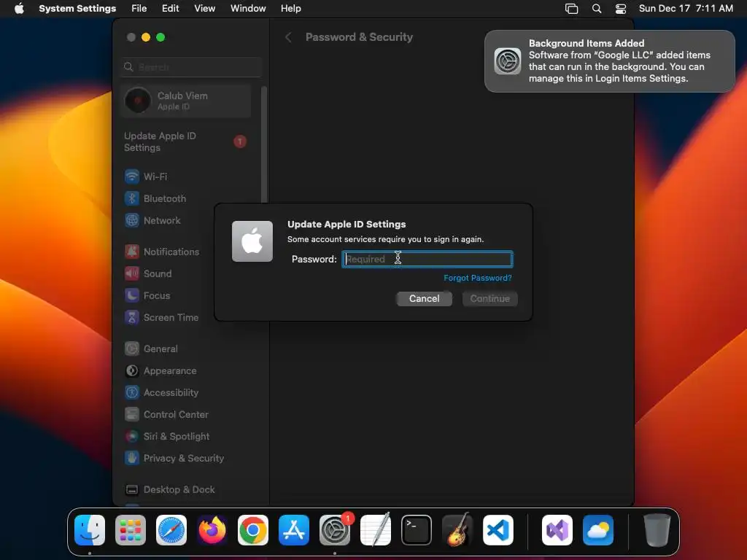Open the Weather app Dock icon

[598, 530]
